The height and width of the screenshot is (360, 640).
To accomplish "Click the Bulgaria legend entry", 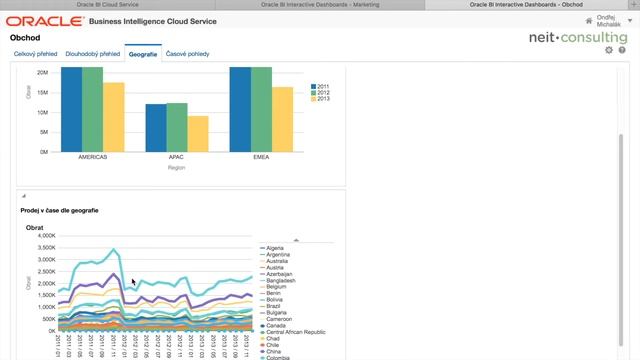I will tap(273, 313).
